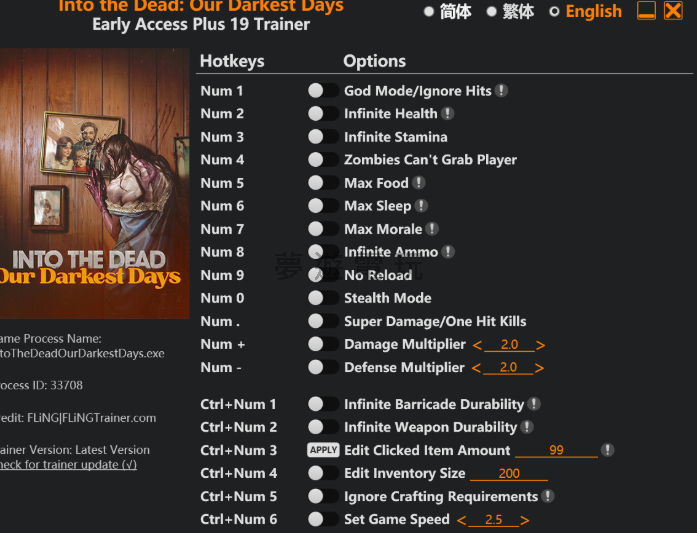
Task: Turn on Super Damage/One Hit Kills
Action: click(323, 321)
